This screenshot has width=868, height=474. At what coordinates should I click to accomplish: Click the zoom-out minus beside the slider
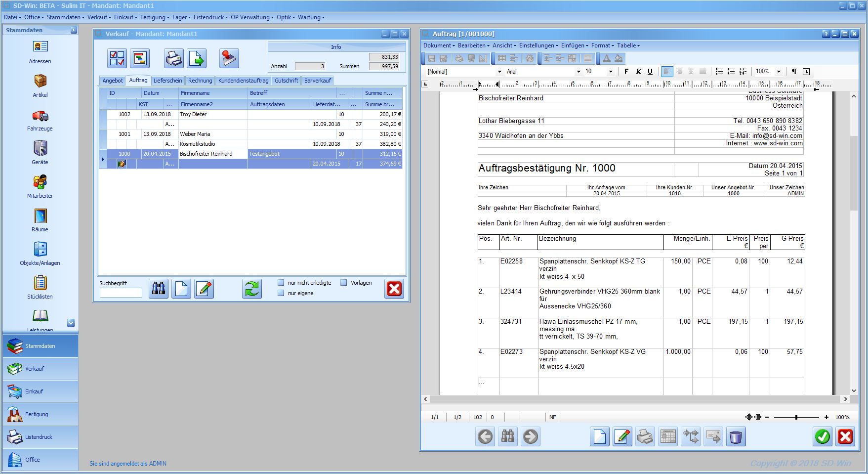(767, 417)
